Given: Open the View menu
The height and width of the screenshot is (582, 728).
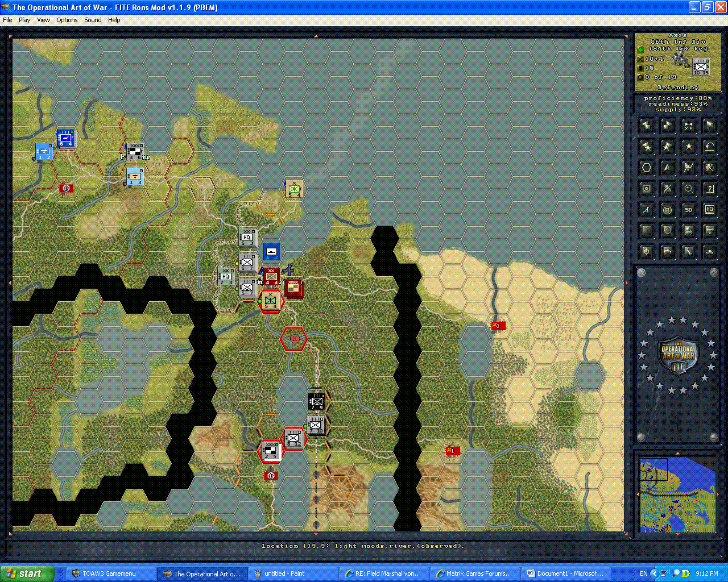Looking at the screenshot, I should click(43, 20).
